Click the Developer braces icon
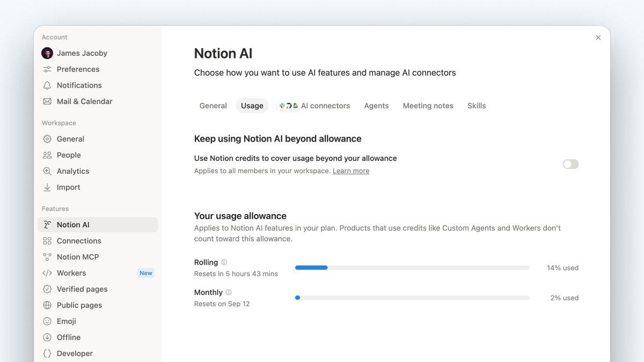 tap(47, 353)
